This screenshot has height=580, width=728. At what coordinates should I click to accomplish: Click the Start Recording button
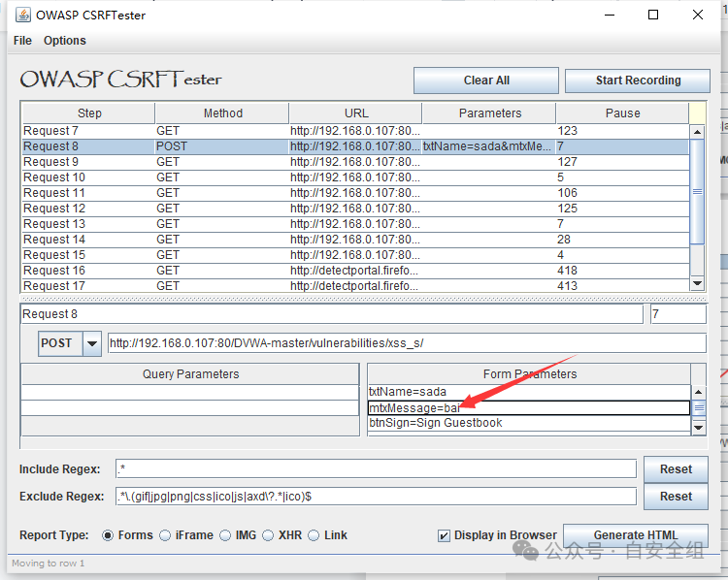638,81
